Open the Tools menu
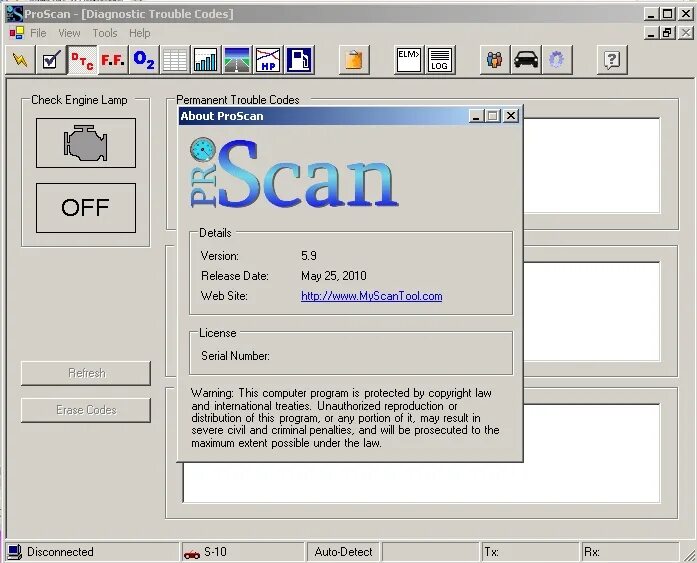The width and height of the screenshot is (697, 563). (x=105, y=33)
